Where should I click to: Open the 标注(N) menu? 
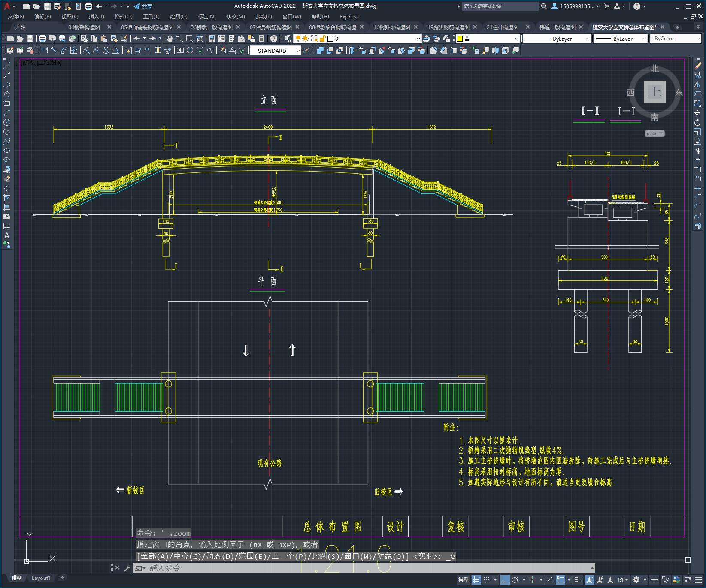coord(206,17)
